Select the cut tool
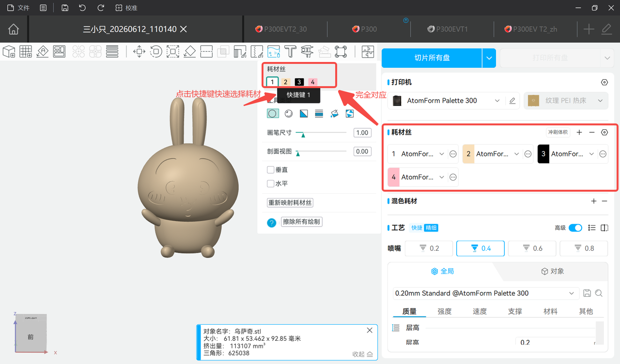Image resolution: width=620 pixels, height=364 pixels. click(206, 51)
